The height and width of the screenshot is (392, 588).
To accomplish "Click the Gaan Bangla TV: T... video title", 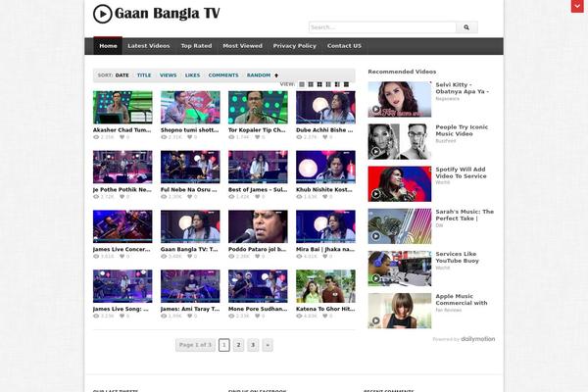I will (x=189, y=250).
